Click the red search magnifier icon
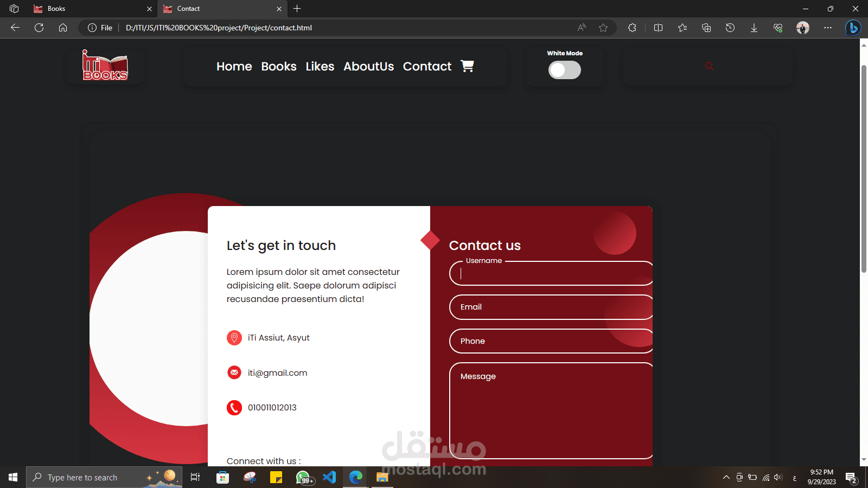 pos(709,66)
